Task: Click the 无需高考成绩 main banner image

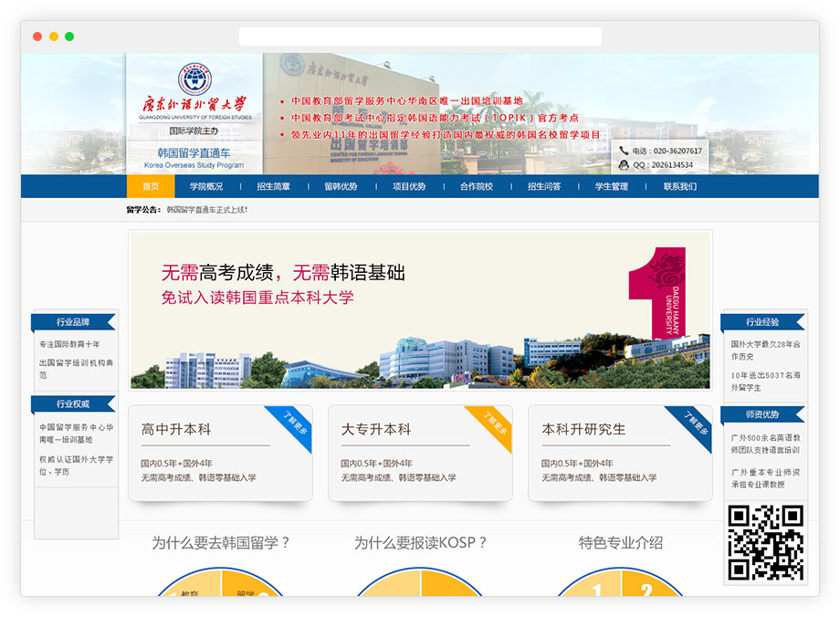Action: point(421,310)
